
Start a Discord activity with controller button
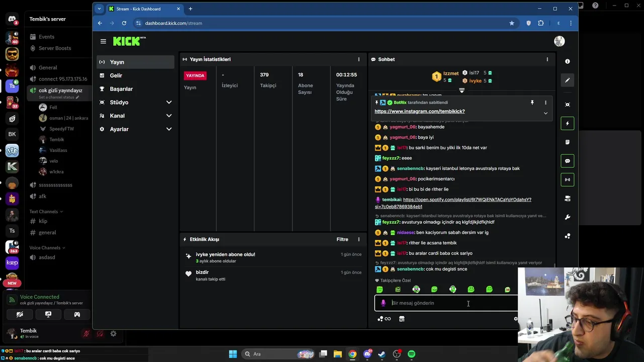tap(77, 314)
